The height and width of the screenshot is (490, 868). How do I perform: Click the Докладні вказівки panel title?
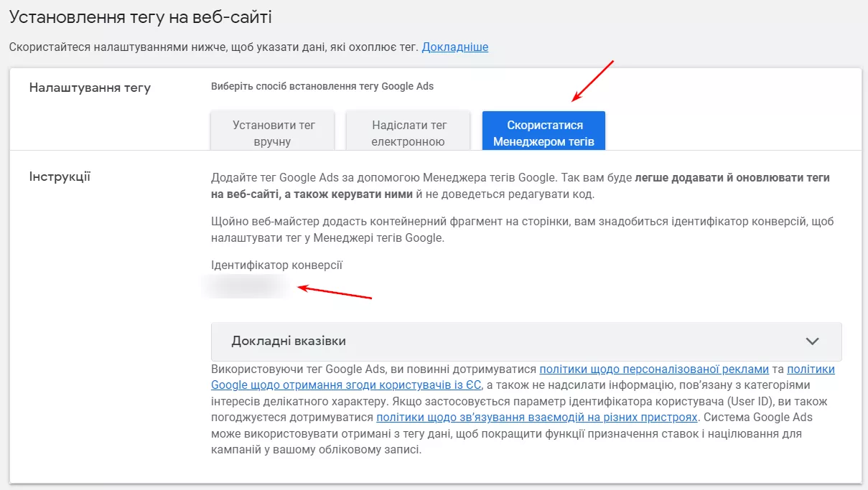[289, 341]
